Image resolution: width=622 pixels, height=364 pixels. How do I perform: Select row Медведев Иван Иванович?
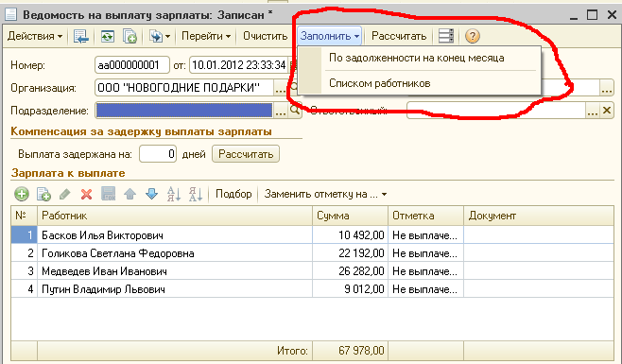pos(175,271)
